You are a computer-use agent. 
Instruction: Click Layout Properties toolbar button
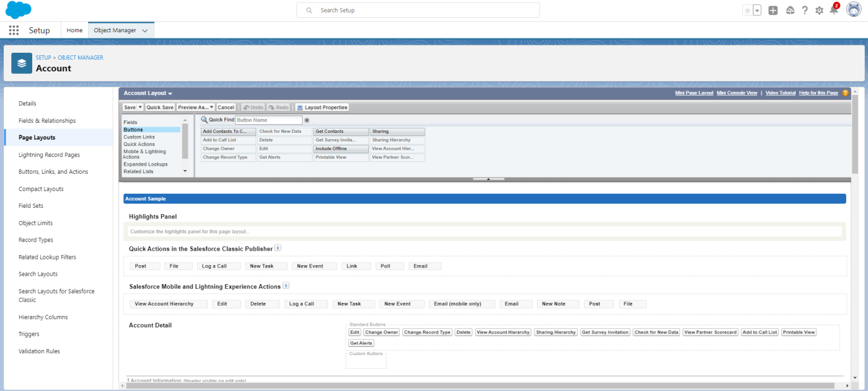tap(322, 107)
